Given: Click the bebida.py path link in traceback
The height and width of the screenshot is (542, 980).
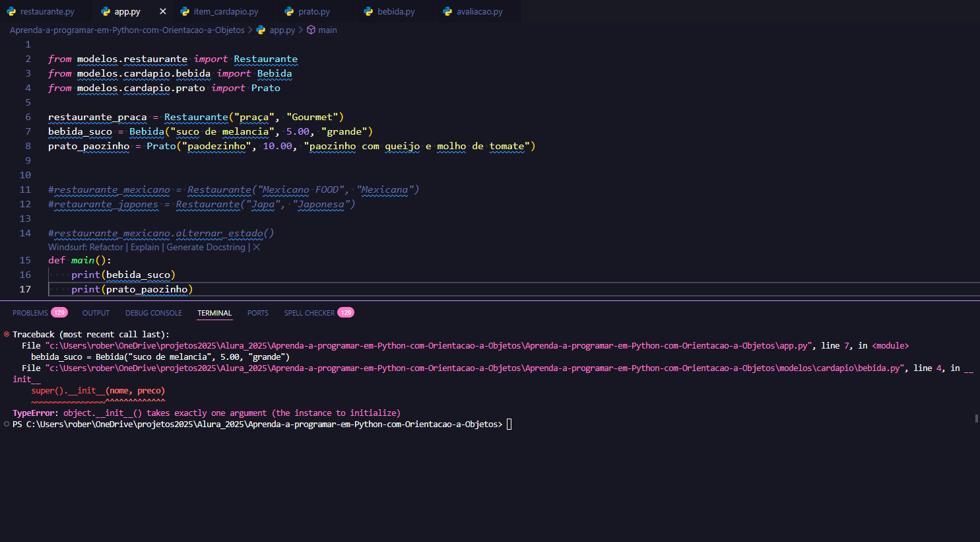Looking at the screenshot, I should point(475,368).
